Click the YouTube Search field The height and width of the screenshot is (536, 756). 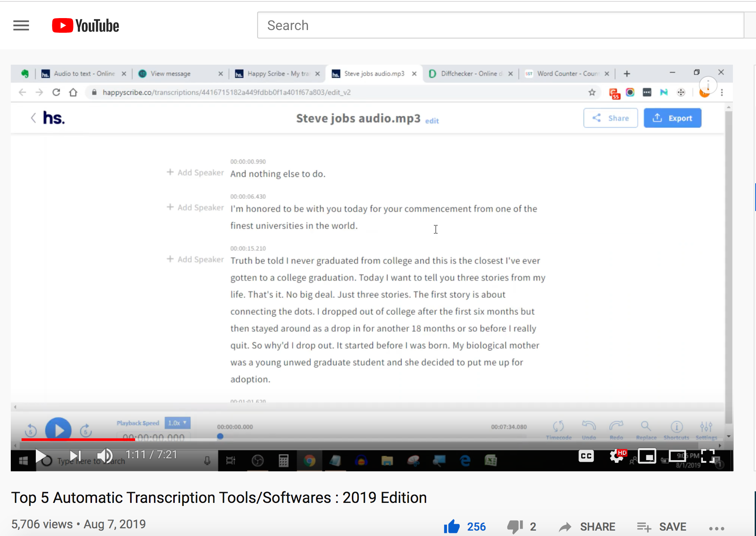click(500, 25)
